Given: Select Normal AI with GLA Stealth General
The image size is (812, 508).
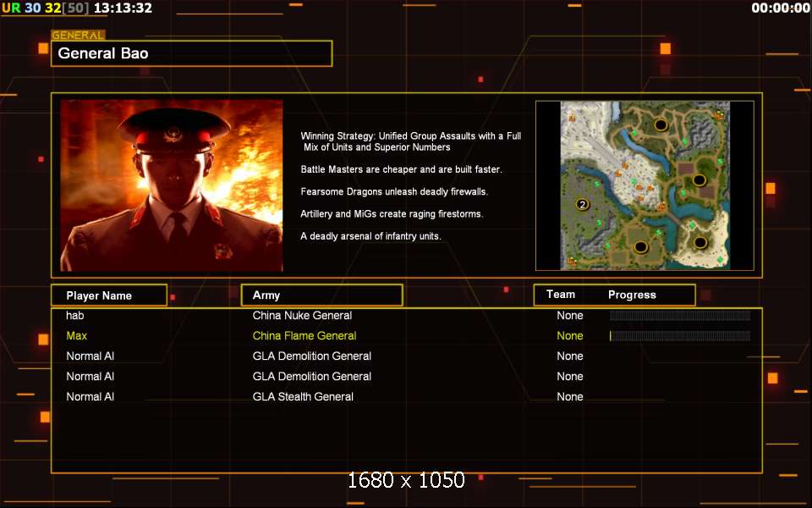Looking at the screenshot, I should 91,396.
